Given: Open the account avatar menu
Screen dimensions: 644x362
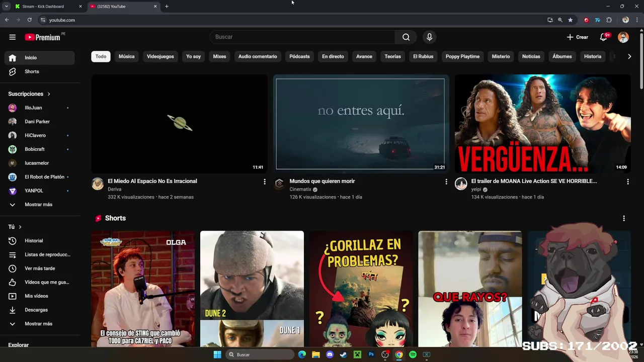Looking at the screenshot, I should (623, 37).
